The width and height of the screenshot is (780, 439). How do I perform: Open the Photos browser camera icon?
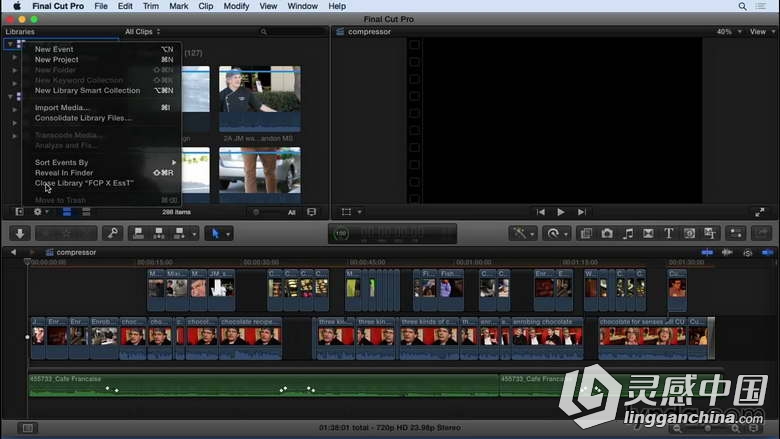tap(607, 233)
